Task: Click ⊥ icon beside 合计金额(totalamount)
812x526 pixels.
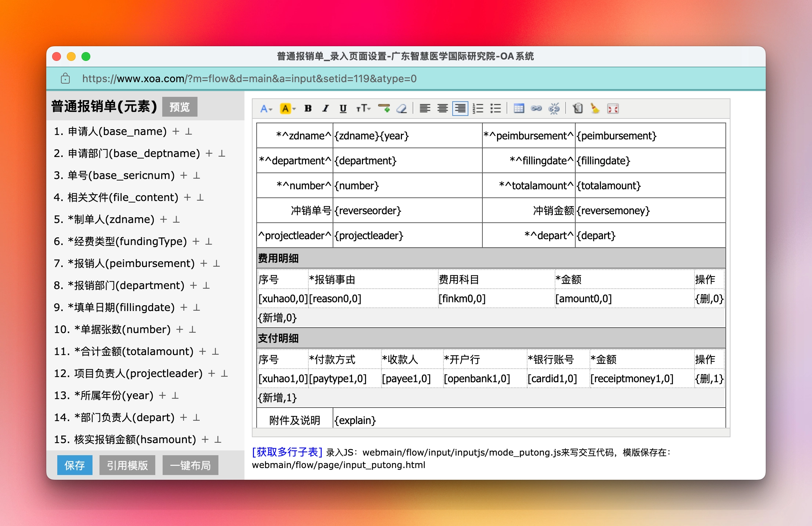Action: click(215, 351)
